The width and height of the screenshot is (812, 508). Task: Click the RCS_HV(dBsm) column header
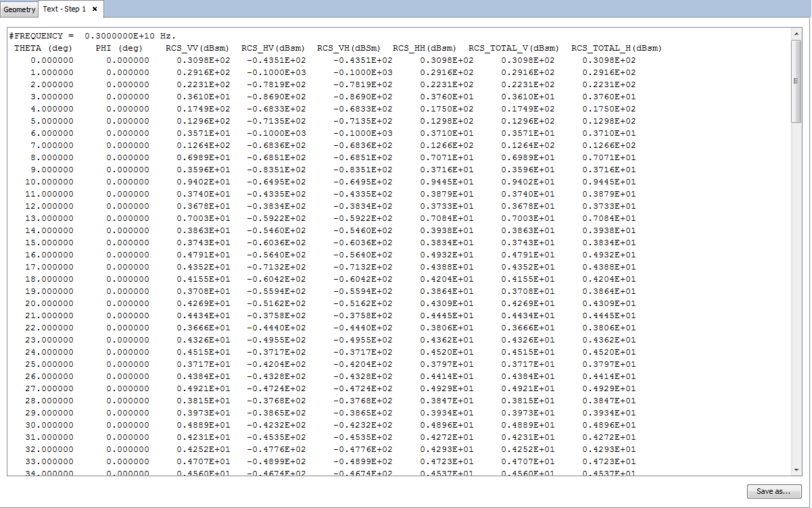[x=273, y=48]
